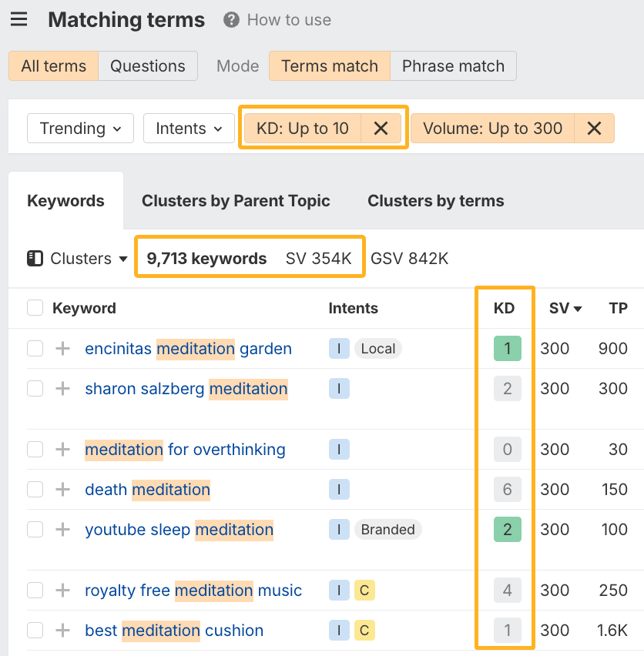Check the sharon salzberg meditation row checkbox
Screen dimensions: 644x656
[x=35, y=389]
